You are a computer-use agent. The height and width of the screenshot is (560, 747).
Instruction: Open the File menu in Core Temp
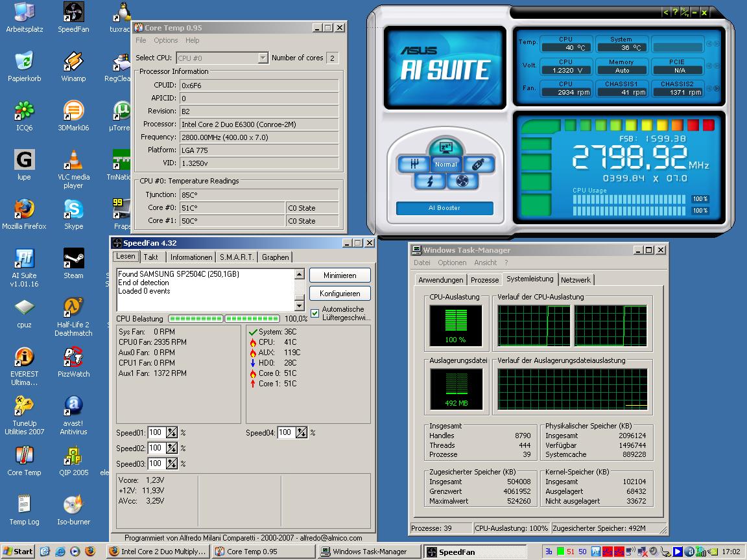click(x=141, y=40)
